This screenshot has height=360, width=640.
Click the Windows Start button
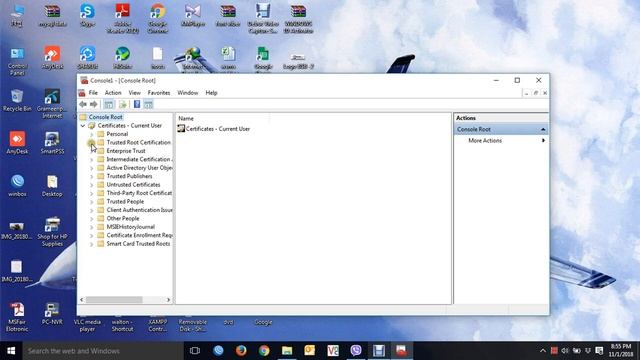pos(11,351)
